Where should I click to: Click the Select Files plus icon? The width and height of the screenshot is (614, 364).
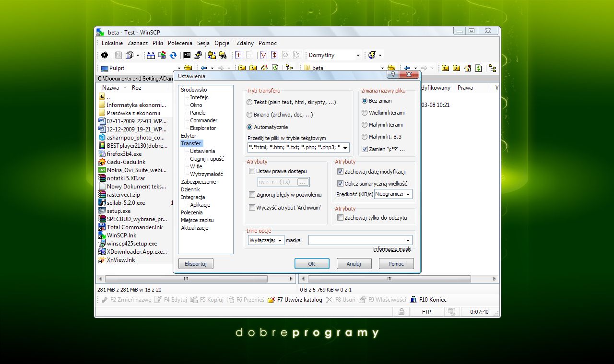(239, 55)
